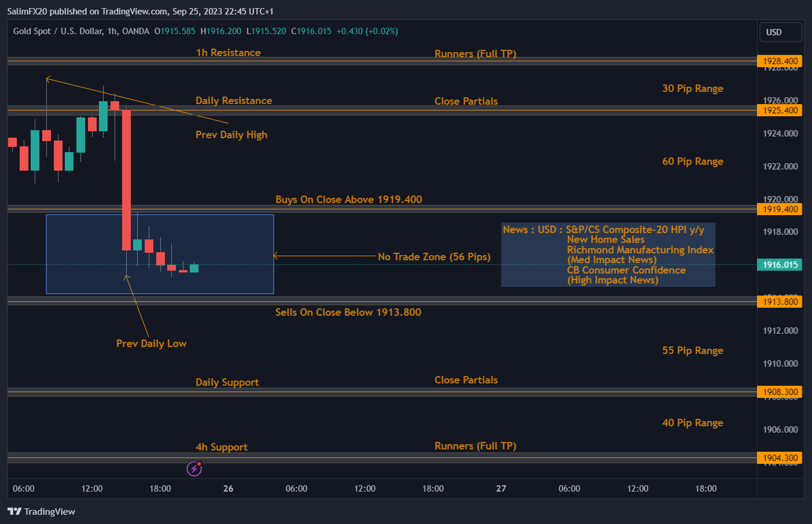This screenshot has width=812, height=524.
Task: Click the Sells On Close Below 1913.800 text
Action: (x=348, y=312)
